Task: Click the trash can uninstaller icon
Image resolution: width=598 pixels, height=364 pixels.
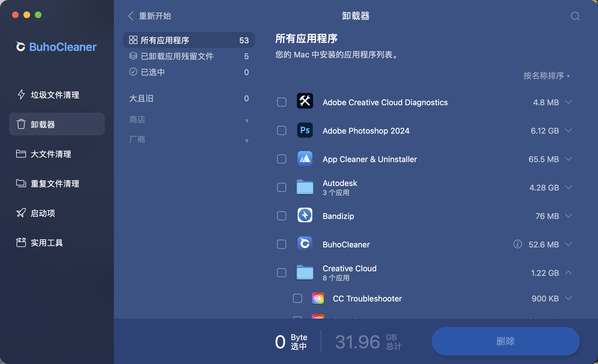Action: [21, 124]
